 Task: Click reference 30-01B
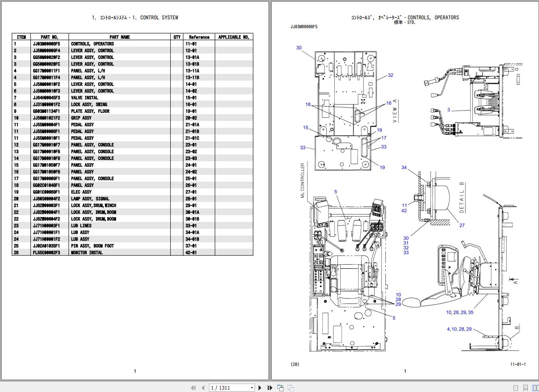tap(192, 219)
